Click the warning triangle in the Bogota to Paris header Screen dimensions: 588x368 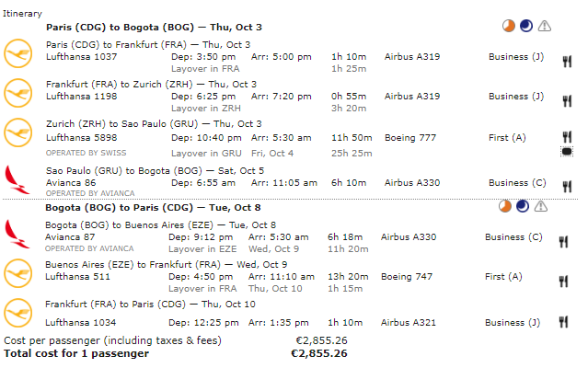541,206
